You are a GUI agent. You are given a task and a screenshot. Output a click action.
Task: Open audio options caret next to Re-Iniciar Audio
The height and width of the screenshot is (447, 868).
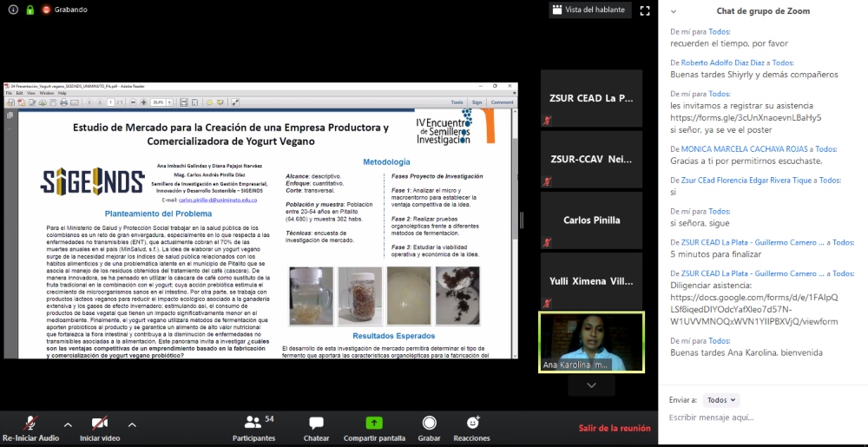(68, 425)
